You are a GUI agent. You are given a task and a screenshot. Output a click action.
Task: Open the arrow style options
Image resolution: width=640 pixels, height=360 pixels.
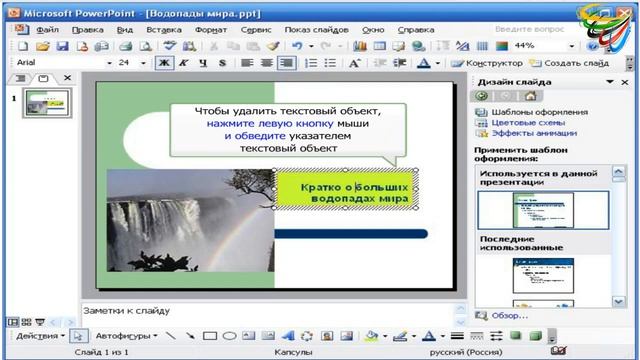[496, 336]
